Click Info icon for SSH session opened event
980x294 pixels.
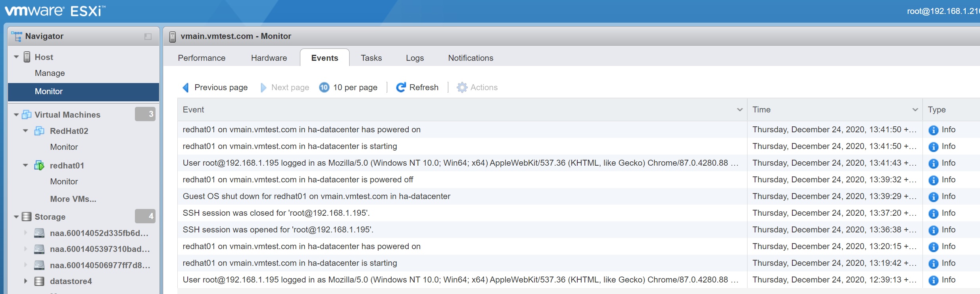point(934,230)
